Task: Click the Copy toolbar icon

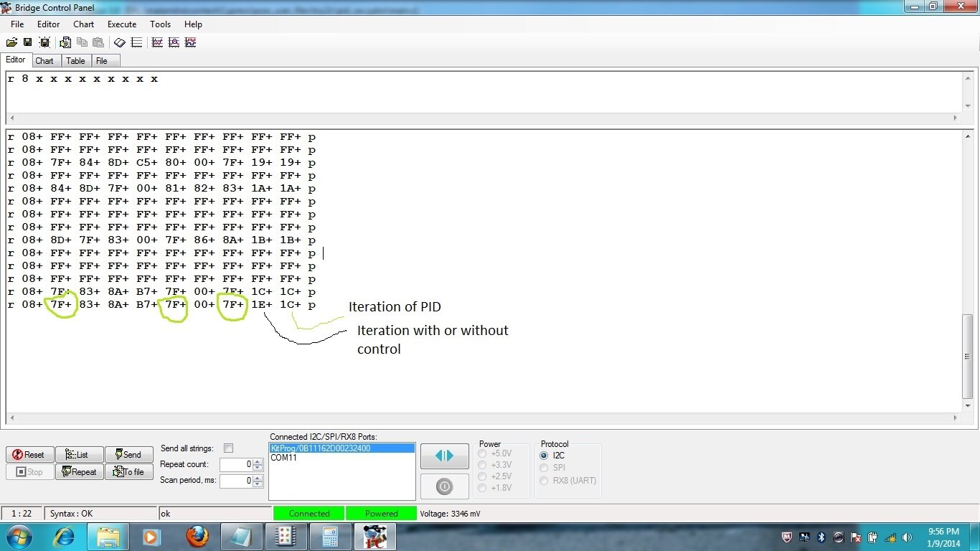Action: (82, 43)
